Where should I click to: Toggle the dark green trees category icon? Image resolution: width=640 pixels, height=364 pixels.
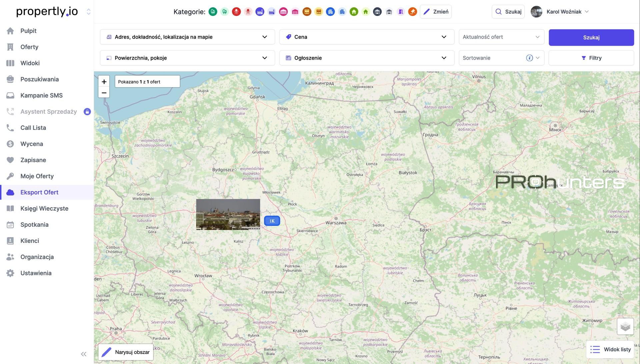[x=213, y=12]
